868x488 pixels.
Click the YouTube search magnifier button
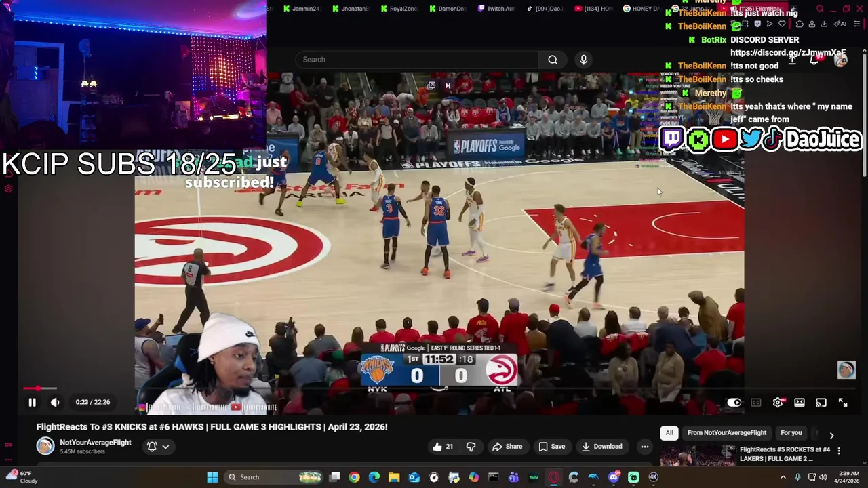(x=553, y=60)
